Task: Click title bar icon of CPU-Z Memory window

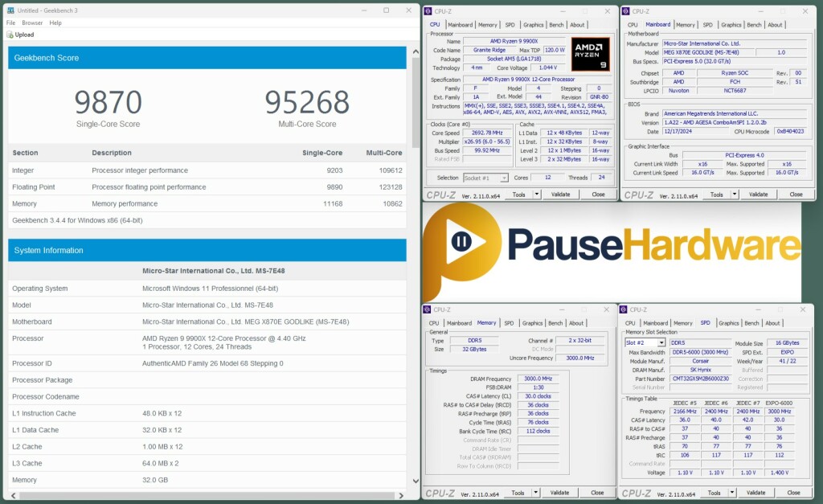Action: pos(427,309)
